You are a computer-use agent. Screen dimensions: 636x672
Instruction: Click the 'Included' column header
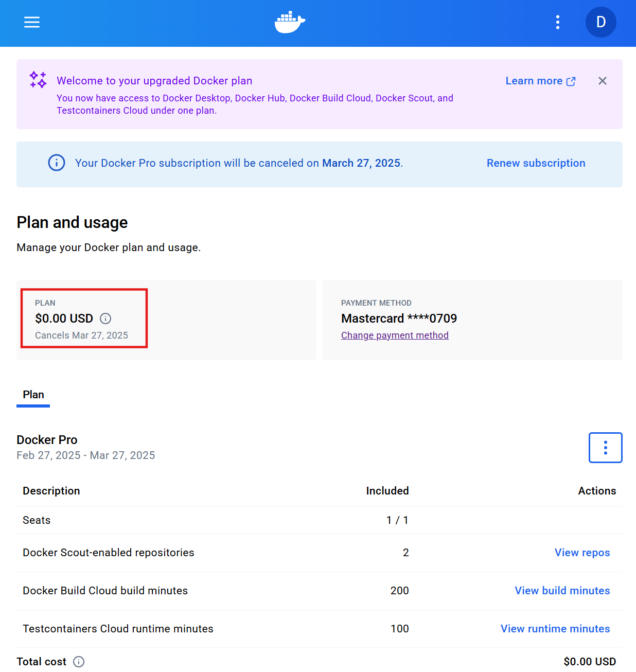tap(387, 491)
